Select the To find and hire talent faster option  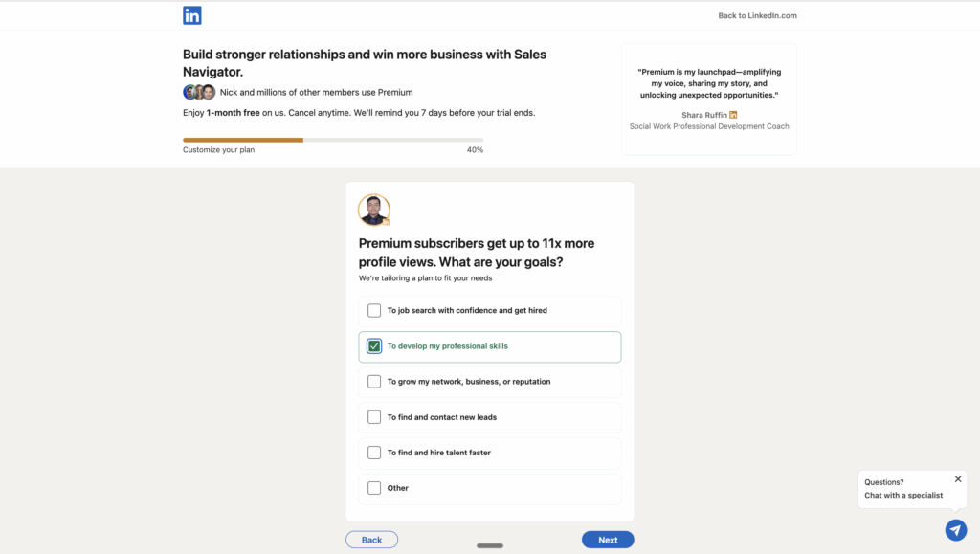438,453
